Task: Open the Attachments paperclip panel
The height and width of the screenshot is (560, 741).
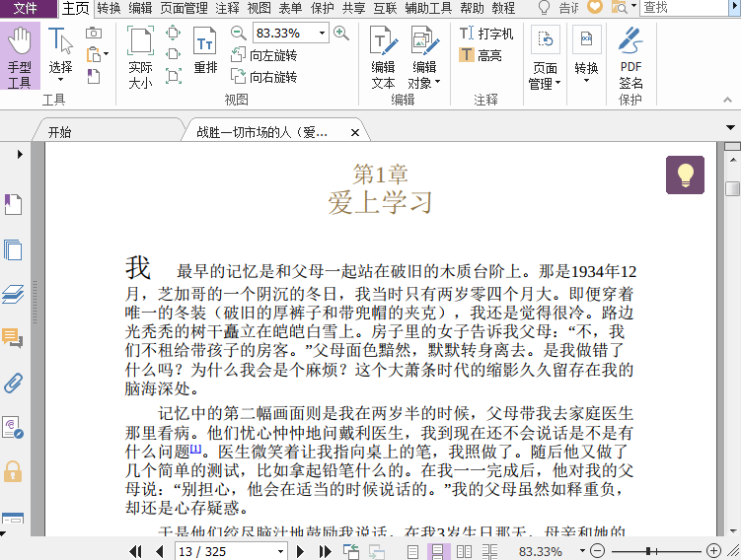Action: tap(13, 383)
